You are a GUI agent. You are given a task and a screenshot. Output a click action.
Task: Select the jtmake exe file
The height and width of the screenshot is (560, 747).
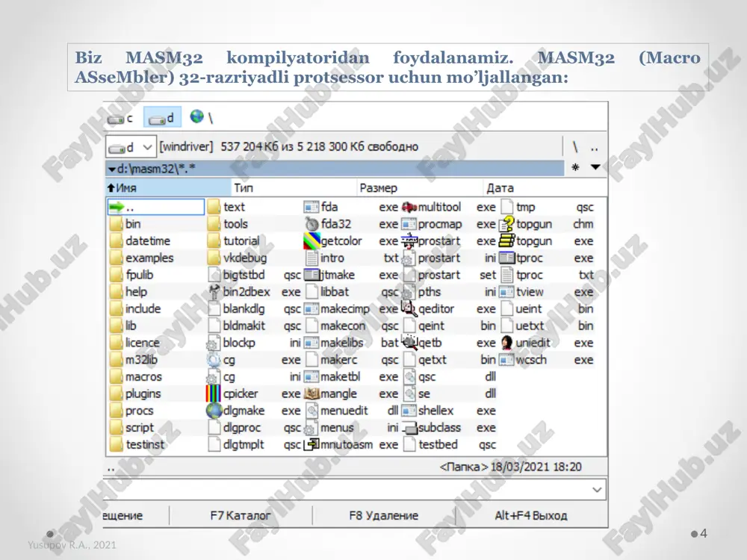click(x=352, y=275)
